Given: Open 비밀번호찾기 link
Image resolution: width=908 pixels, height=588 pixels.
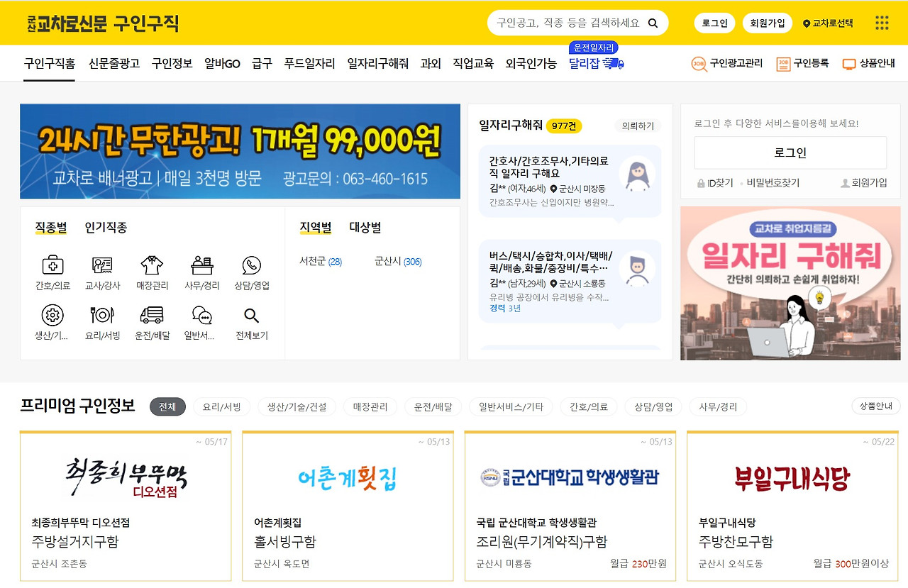Looking at the screenshot, I should pyautogui.click(x=773, y=183).
